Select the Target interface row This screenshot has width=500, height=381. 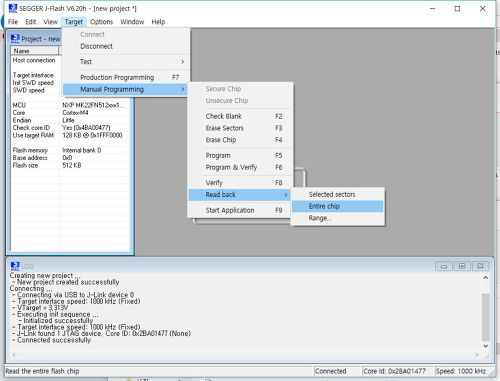tap(70, 75)
